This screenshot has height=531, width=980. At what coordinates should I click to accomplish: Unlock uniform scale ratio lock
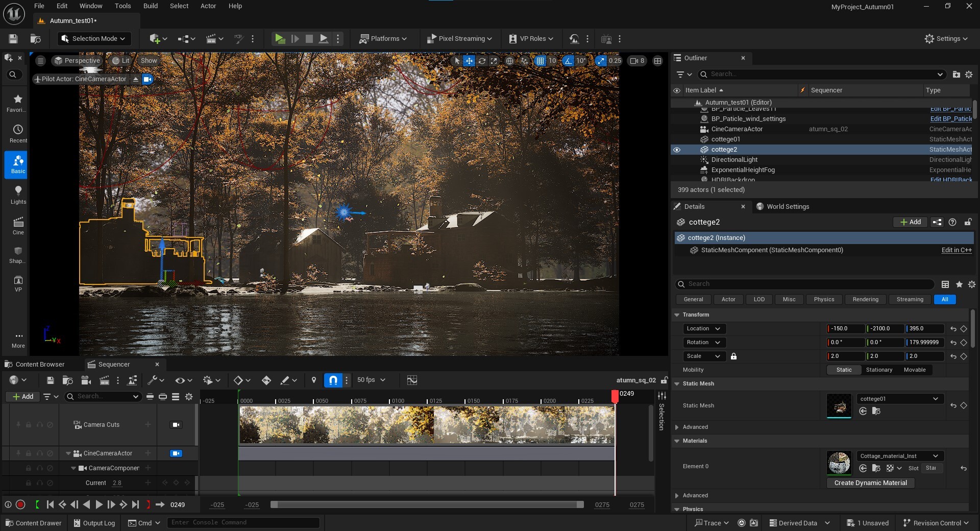point(733,356)
